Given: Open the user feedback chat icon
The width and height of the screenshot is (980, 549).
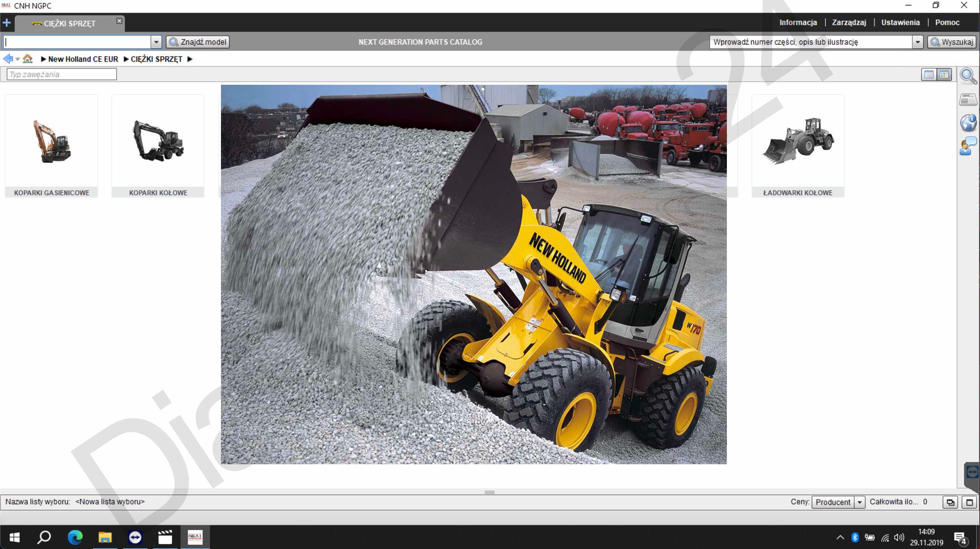Looking at the screenshot, I should click(x=968, y=146).
